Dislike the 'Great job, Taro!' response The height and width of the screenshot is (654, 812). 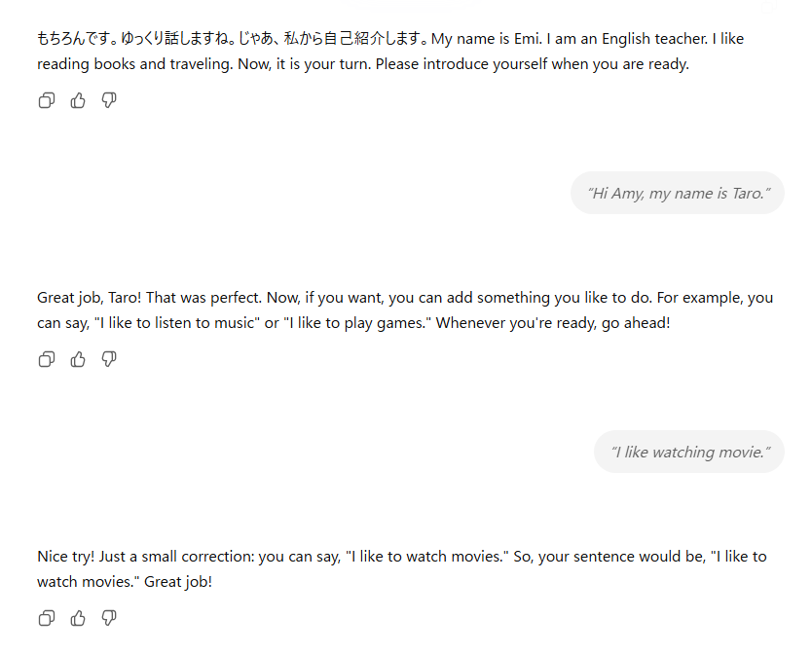click(x=109, y=359)
